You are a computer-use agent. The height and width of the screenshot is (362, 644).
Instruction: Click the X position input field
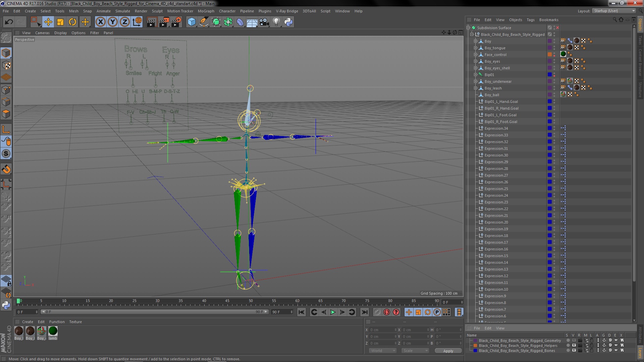click(383, 330)
